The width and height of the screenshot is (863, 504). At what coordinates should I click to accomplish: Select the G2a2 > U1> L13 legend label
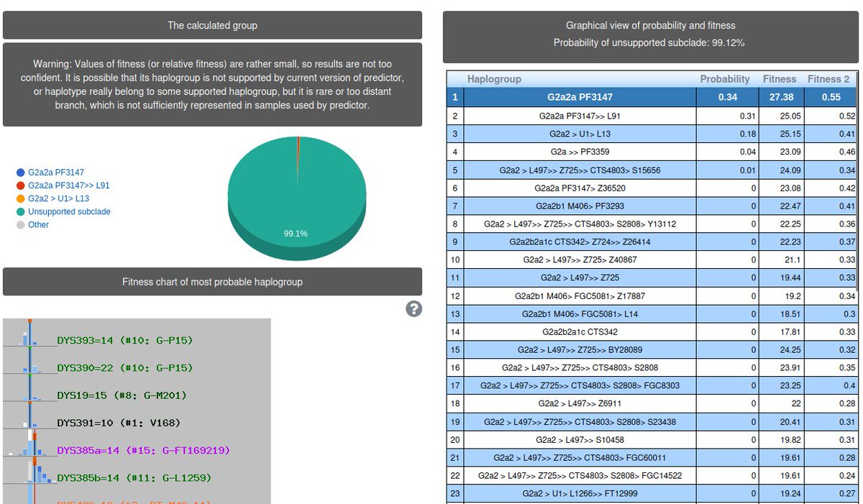[x=59, y=198]
